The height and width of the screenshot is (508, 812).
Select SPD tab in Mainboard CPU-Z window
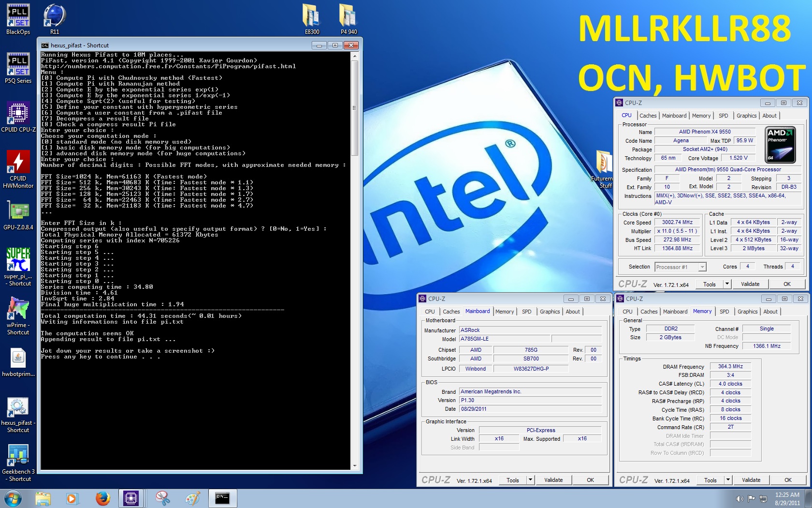(526, 312)
